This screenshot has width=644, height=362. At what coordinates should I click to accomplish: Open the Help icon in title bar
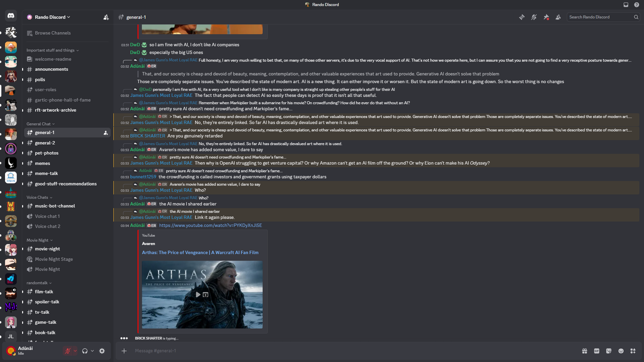pyautogui.click(x=636, y=5)
